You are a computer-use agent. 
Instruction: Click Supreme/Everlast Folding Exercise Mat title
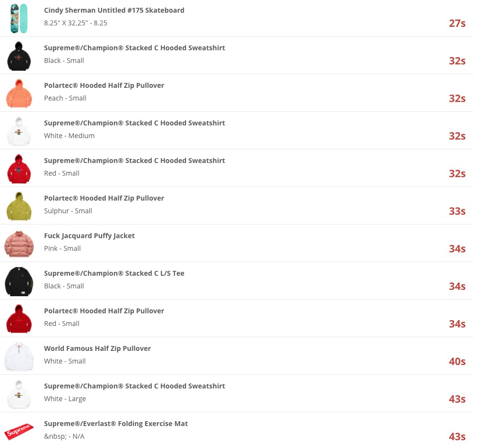click(116, 423)
